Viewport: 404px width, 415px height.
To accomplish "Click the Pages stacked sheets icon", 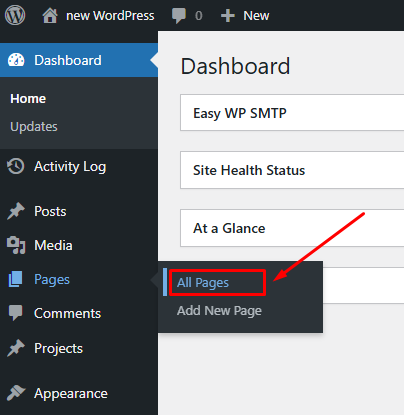I will pos(16,279).
